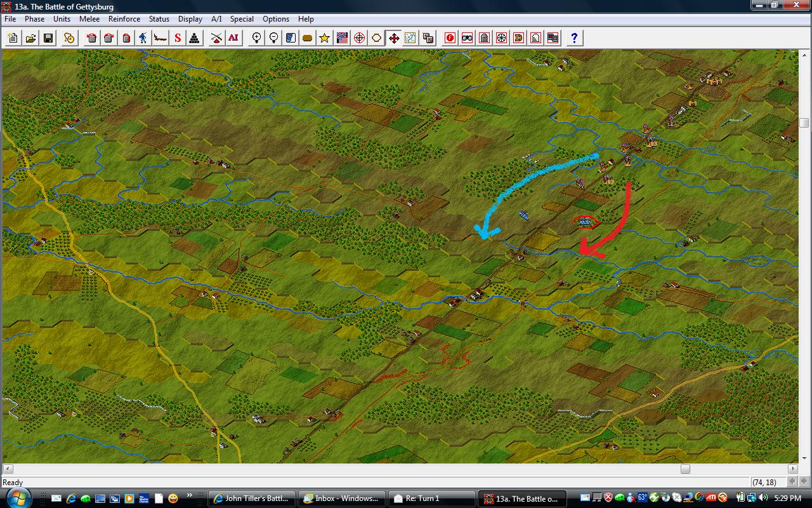Click the New scenario document icon
This screenshot has height=508, width=812.
click(x=13, y=38)
